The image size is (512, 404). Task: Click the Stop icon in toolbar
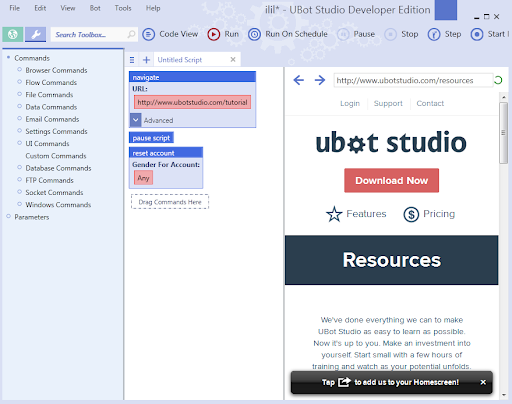[390, 34]
